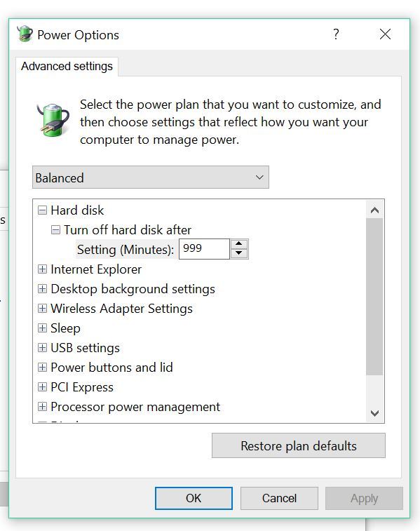The width and height of the screenshot is (420, 531).
Task: Click the Cancel button
Action: 279,498
